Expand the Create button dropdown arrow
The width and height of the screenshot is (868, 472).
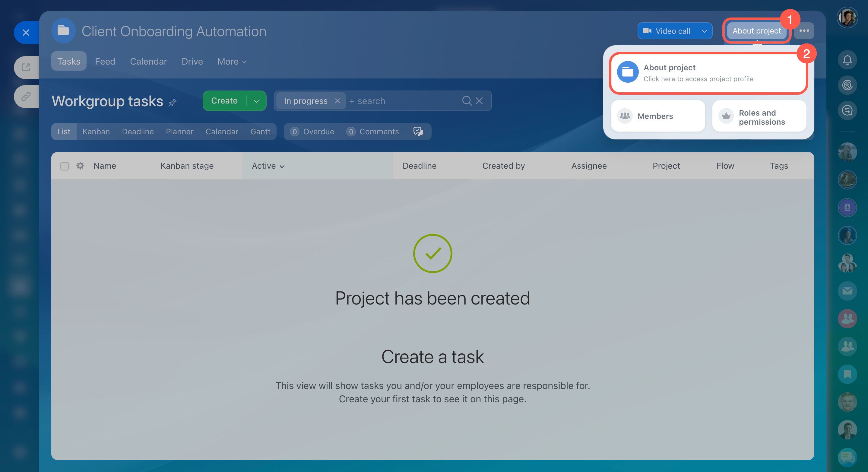(256, 101)
